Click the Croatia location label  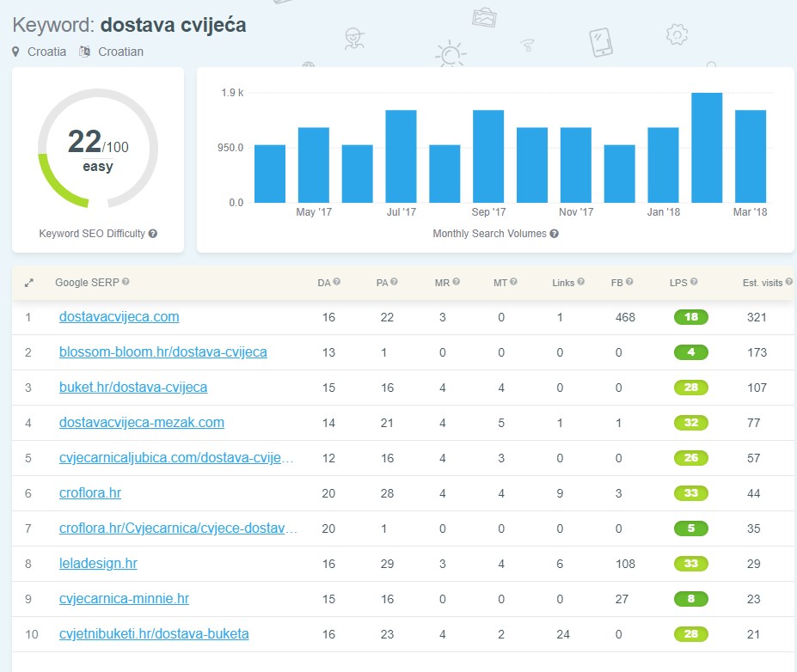pos(46,52)
